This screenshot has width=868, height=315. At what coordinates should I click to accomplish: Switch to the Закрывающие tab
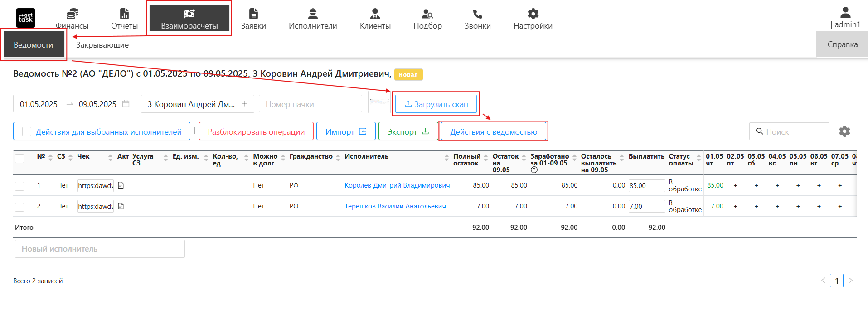tap(102, 45)
